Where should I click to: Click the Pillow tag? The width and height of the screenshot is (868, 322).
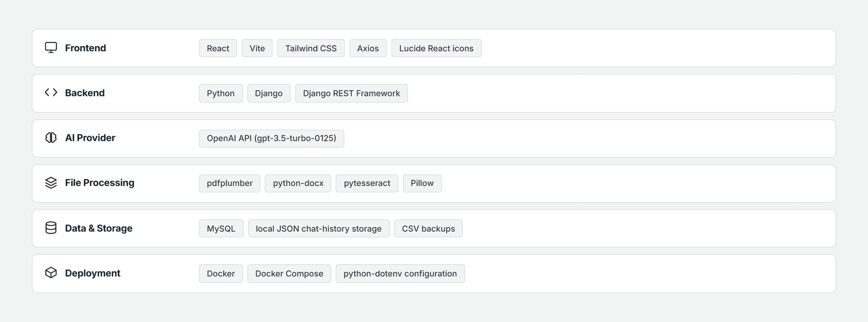point(422,183)
